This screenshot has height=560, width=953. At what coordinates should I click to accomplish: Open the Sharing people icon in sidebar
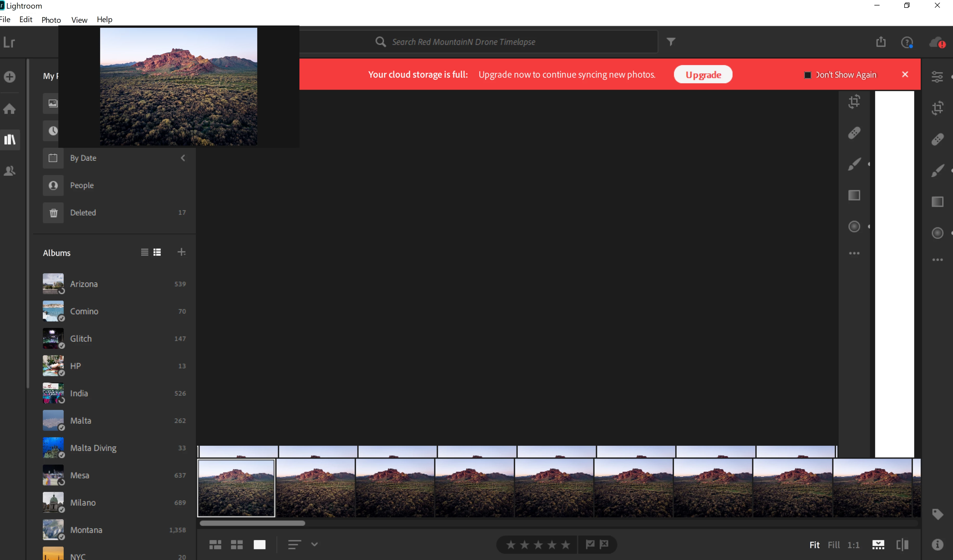click(9, 171)
